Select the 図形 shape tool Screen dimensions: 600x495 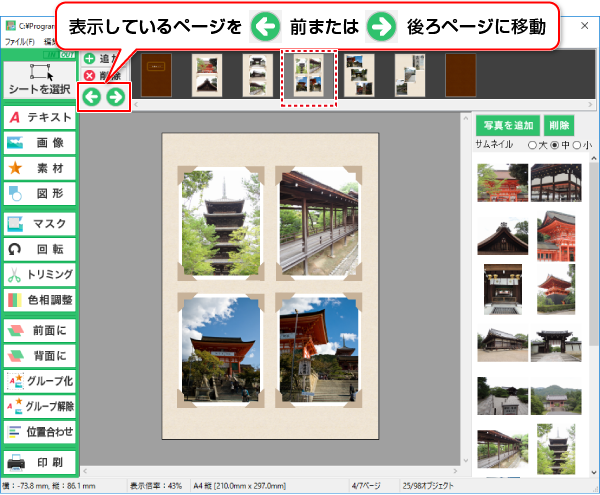[x=40, y=194]
